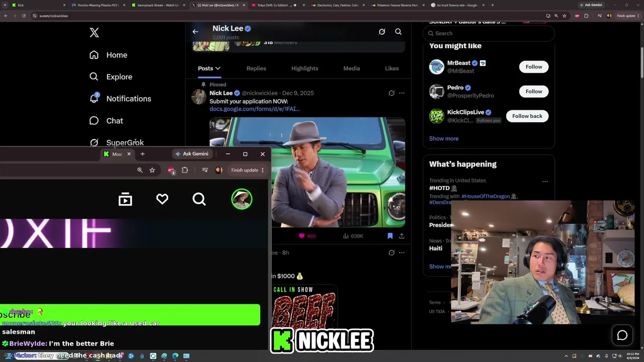Click the Kick following channels icon
The width and height of the screenshot is (644, 362).
click(x=125, y=200)
